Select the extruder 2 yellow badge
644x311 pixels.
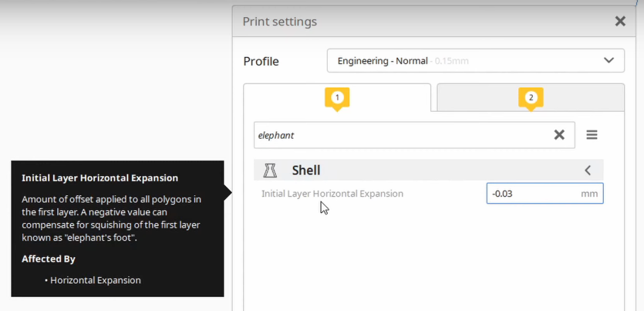tap(531, 99)
